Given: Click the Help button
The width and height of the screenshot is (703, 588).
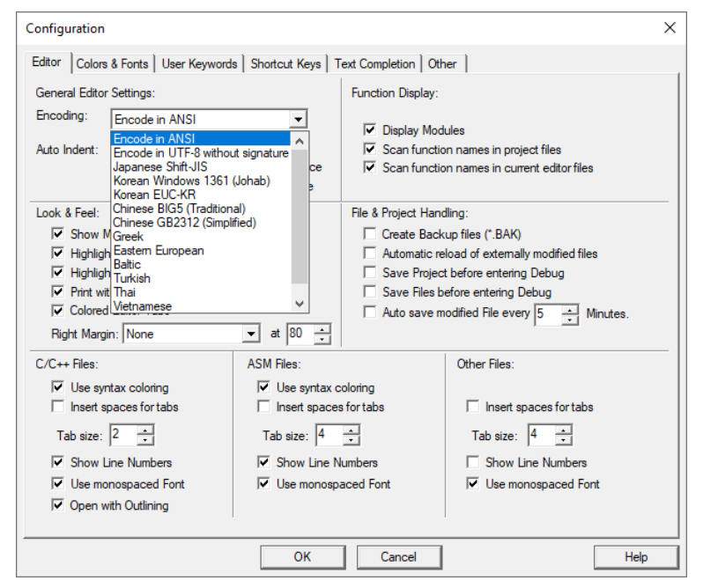Looking at the screenshot, I should [x=636, y=556].
